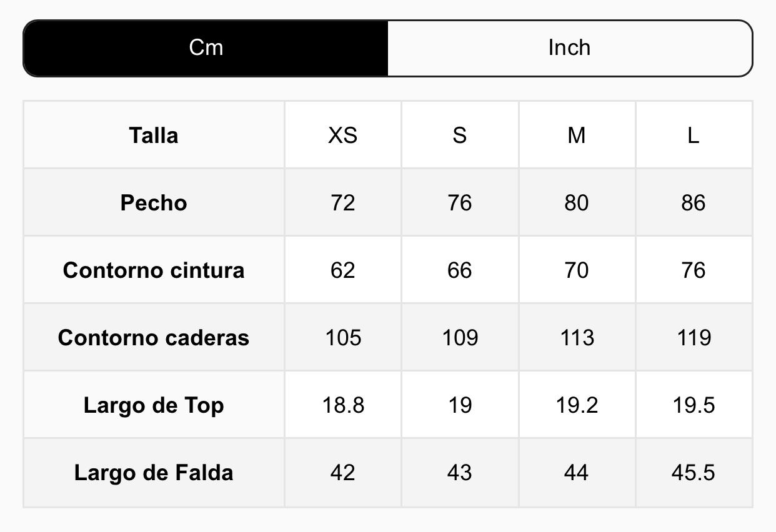Screen dimensions: 776x532
Task: Switch size units to Cm
Action: tap(206, 48)
